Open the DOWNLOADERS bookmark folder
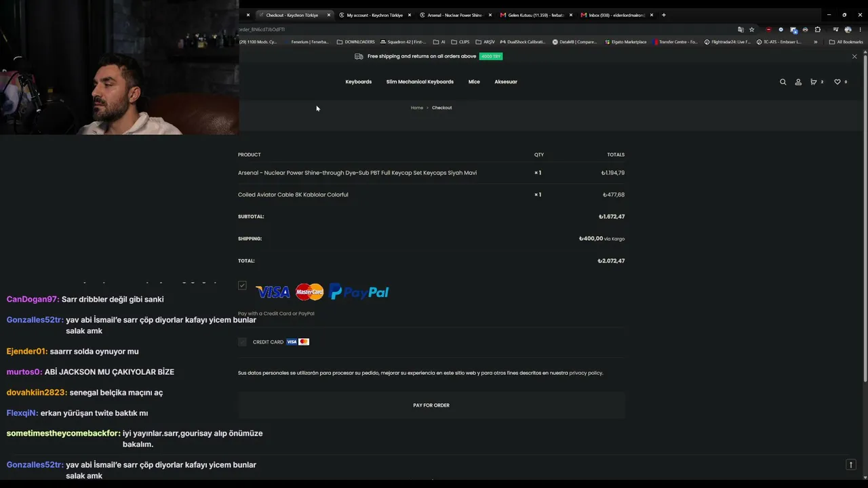868x488 pixels. click(x=356, y=42)
